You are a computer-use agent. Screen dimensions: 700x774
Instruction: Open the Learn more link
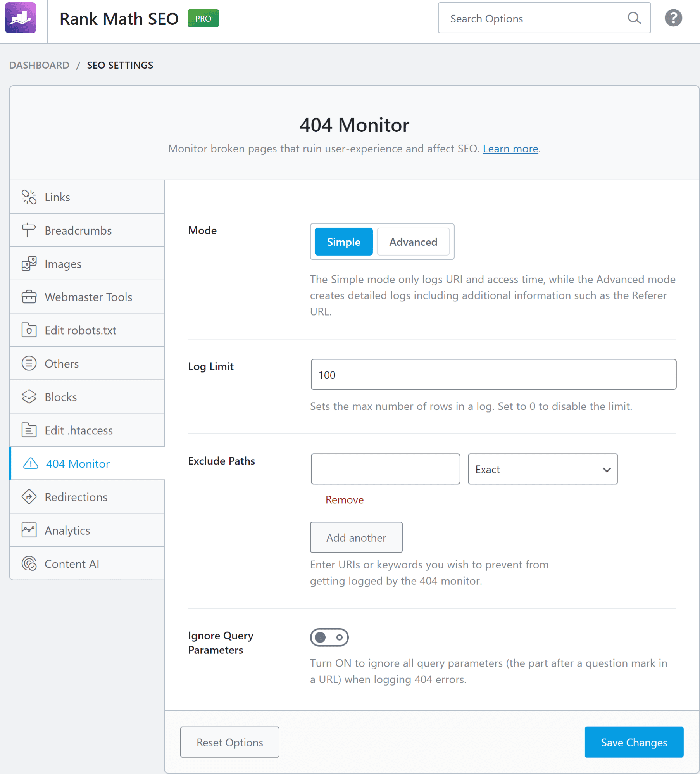(x=510, y=149)
